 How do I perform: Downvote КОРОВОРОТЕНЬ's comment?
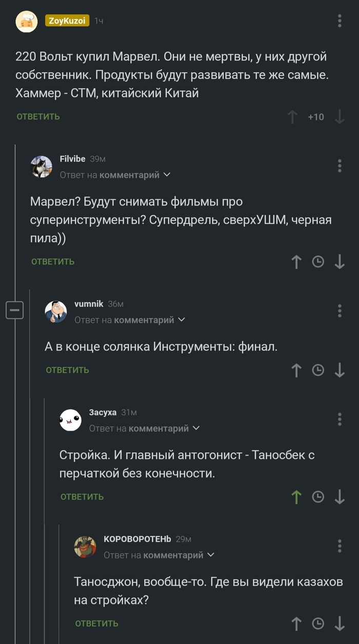[x=340, y=622]
